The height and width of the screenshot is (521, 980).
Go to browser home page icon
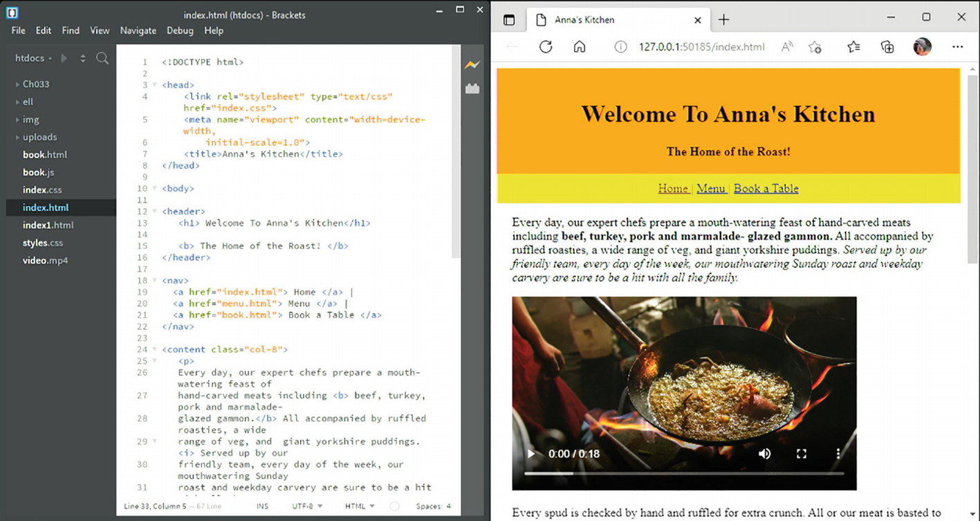pyautogui.click(x=580, y=47)
